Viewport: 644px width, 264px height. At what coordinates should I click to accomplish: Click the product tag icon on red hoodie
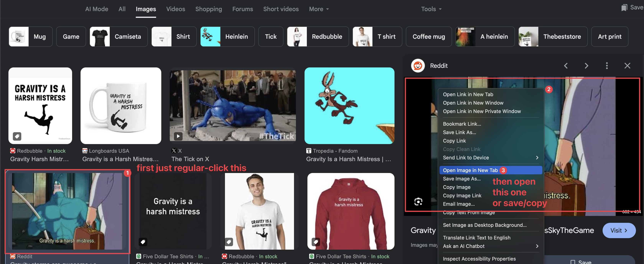click(x=316, y=242)
